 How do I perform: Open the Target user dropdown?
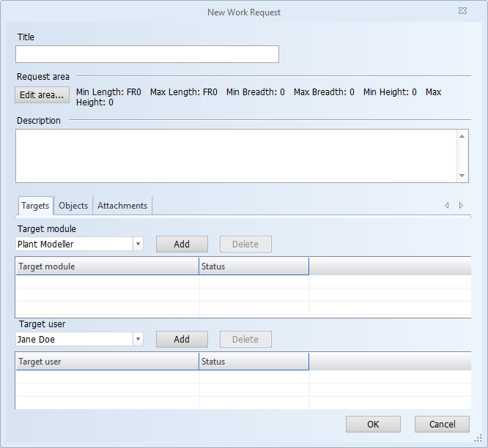coord(138,340)
